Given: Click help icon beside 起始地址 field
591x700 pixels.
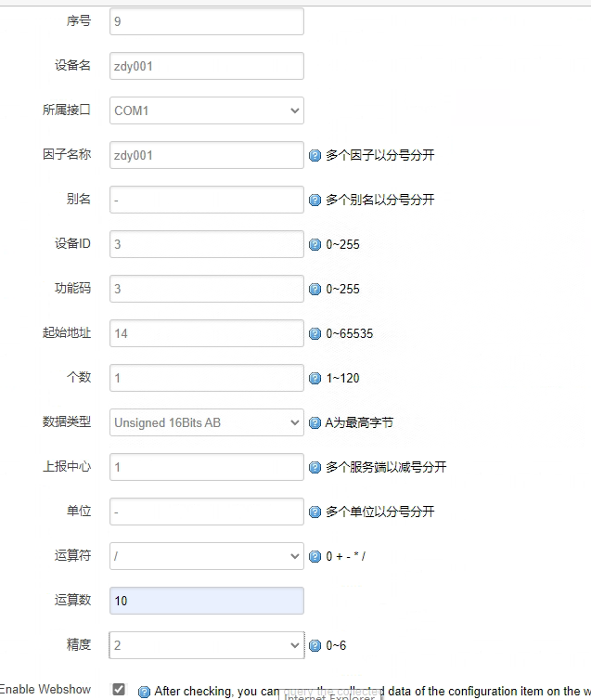Looking at the screenshot, I should pos(315,334).
